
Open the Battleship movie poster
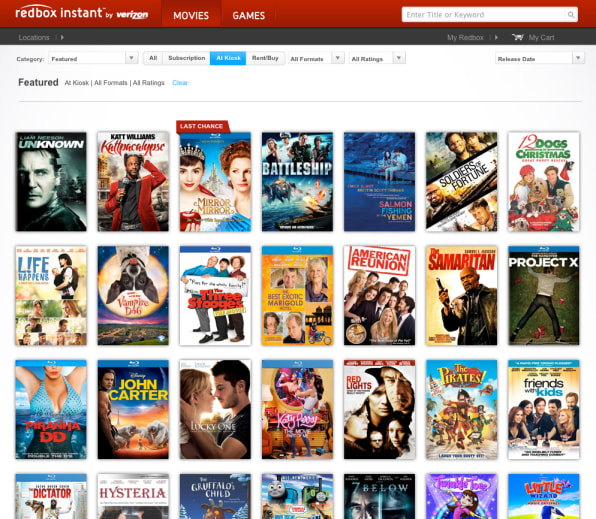tap(297, 182)
